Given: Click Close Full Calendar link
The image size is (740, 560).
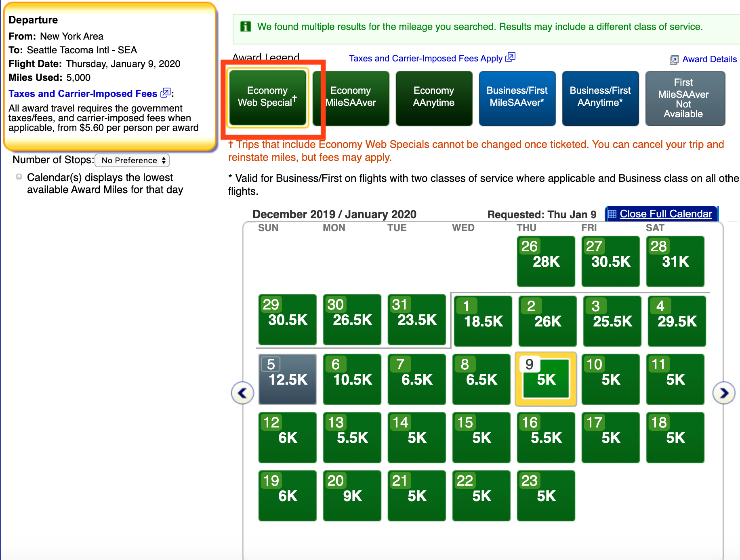Looking at the screenshot, I should [x=666, y=214].
